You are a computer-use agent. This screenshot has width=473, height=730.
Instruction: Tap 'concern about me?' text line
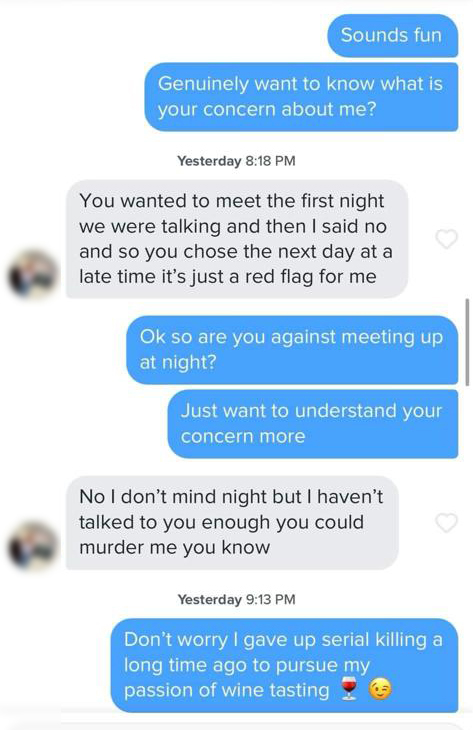click(x=266, y=109)
